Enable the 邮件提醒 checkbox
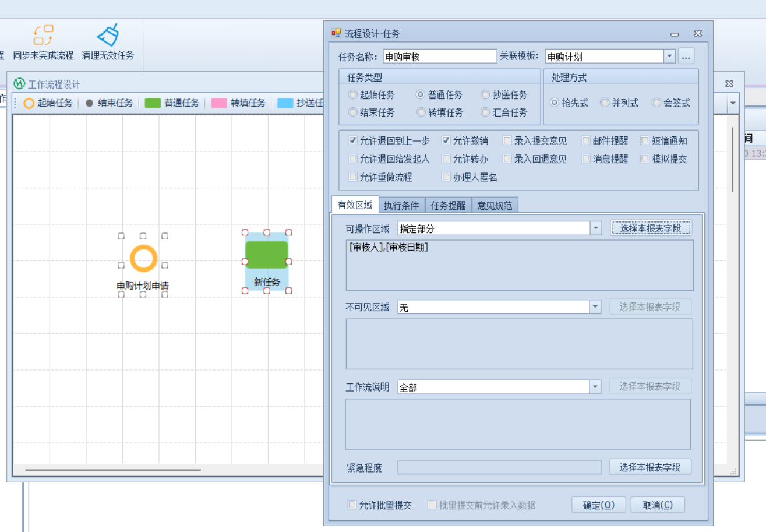 586,140
